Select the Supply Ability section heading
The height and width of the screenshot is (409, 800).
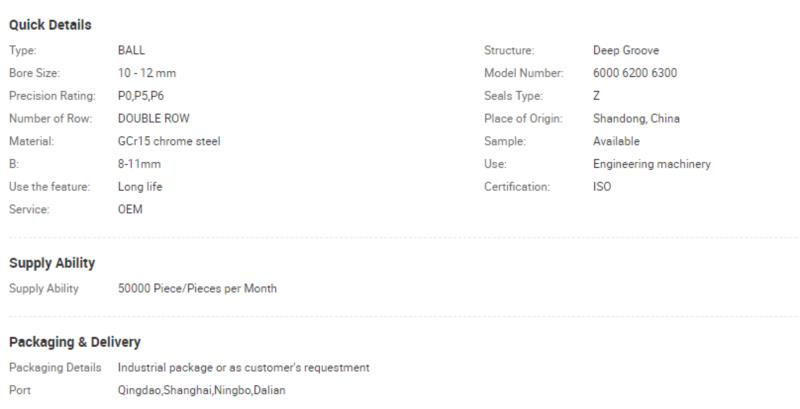click(52, 264)
